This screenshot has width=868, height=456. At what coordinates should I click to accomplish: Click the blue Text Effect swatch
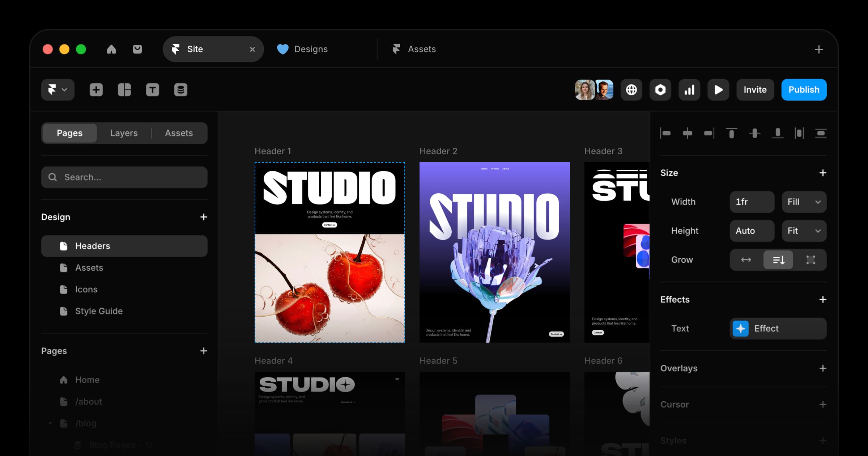pyautogui.click(x=741, y=329)
